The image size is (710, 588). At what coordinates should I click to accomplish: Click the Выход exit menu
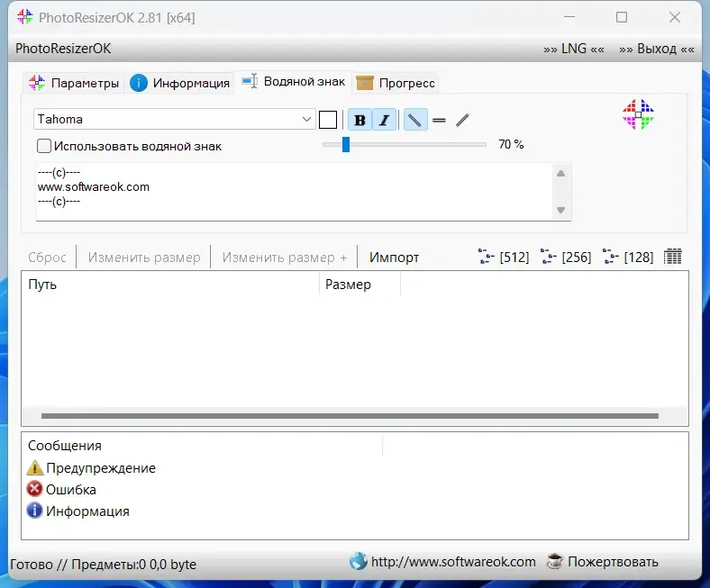pyautogui.click(x=657, y=49)
